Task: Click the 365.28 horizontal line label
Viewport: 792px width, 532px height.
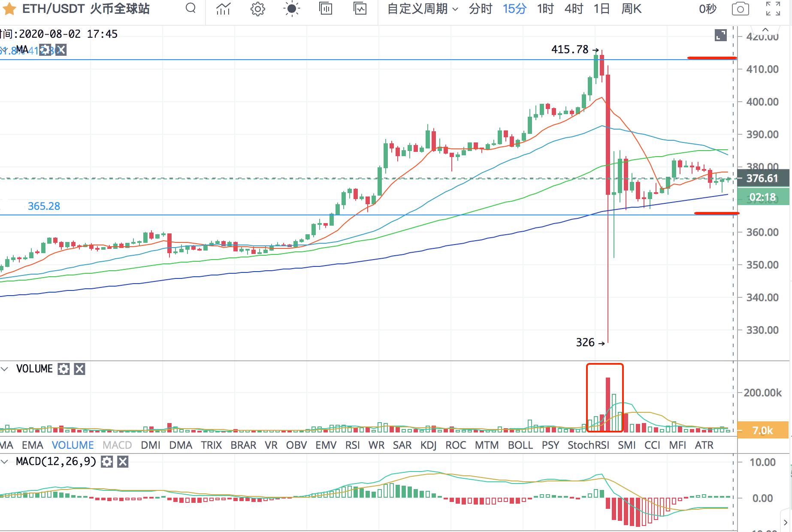Action: tap(44, 206)
